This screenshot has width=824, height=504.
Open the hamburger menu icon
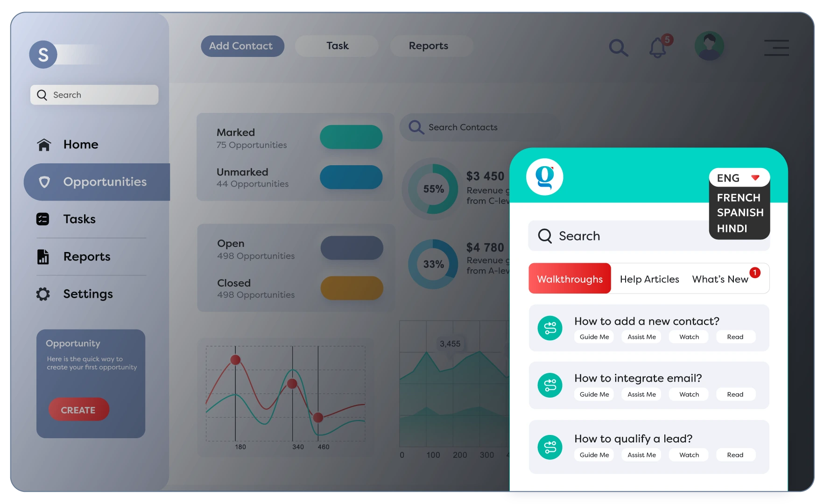click(x=776, y=48)
